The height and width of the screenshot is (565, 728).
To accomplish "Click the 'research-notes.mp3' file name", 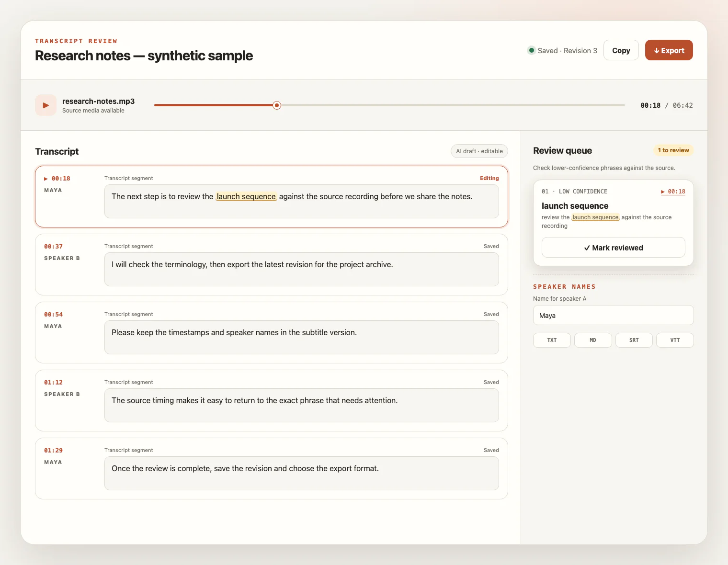I will click(x=98, y=101).
